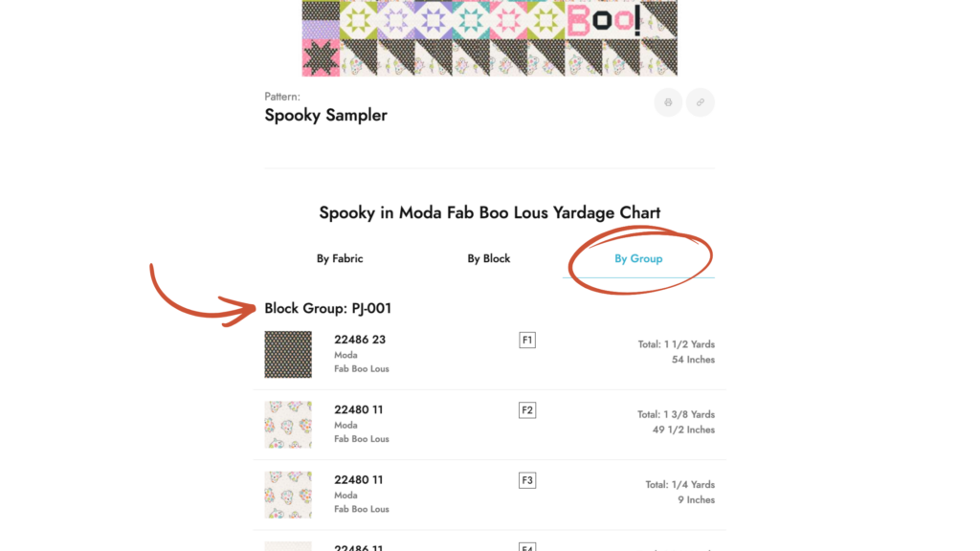Click the Fab Boo Lous Yardage Chart title
Screen dimensions: 980x551
(489, 212)
